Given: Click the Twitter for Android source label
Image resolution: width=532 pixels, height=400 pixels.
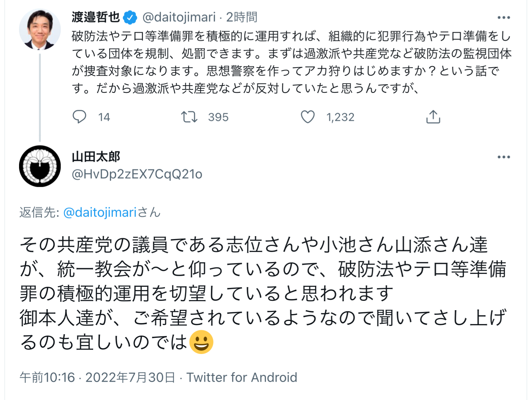Looking at the screenshot, I should click(242, 377).
